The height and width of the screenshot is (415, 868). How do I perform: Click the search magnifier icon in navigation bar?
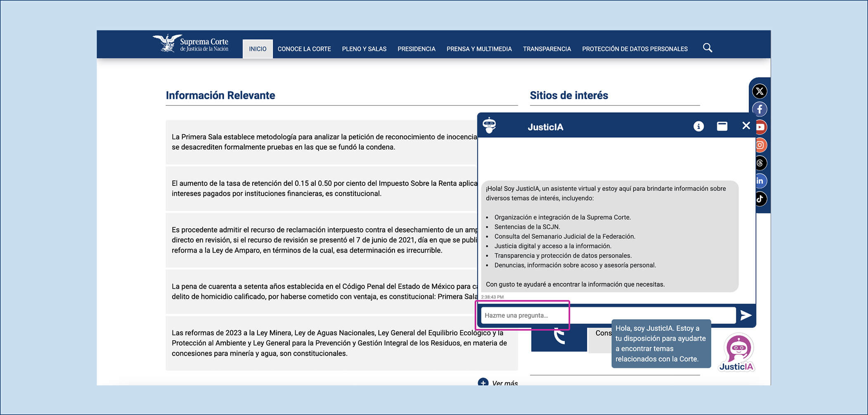pos(707,48)
